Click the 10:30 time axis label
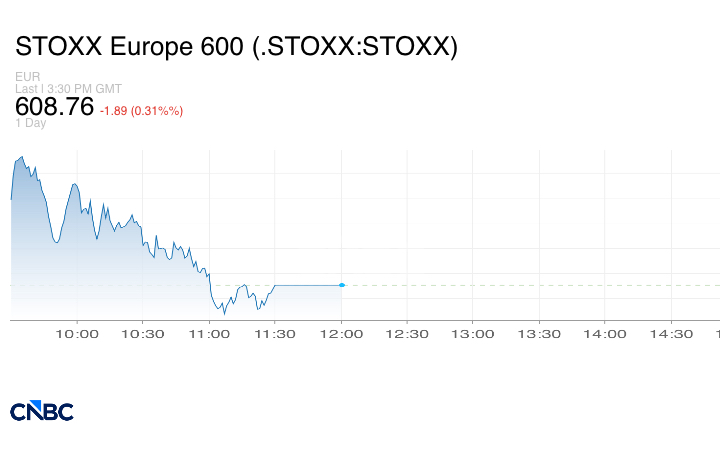This screenshot has height=450, width=720. click(143, 334)
